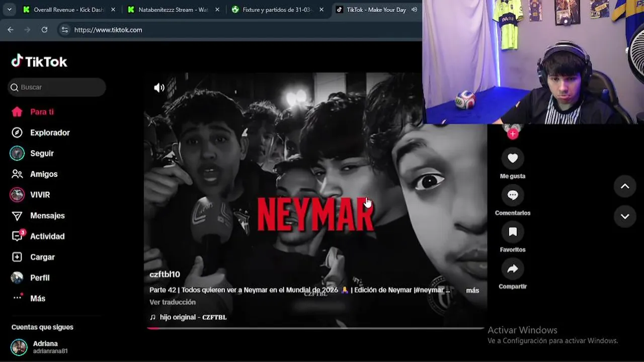644x362 pixels.
Task: Open Actividad notifications
Action: pyautogui.click(x=38, y=236)
